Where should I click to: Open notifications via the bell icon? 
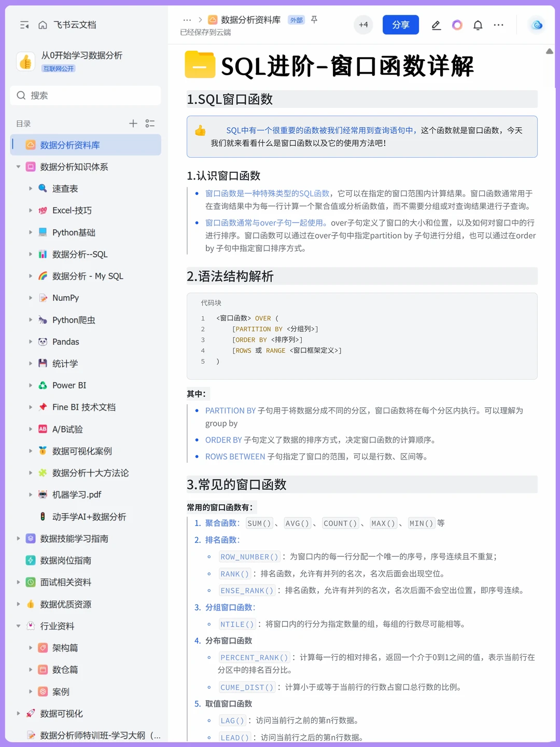click(478, 24)
